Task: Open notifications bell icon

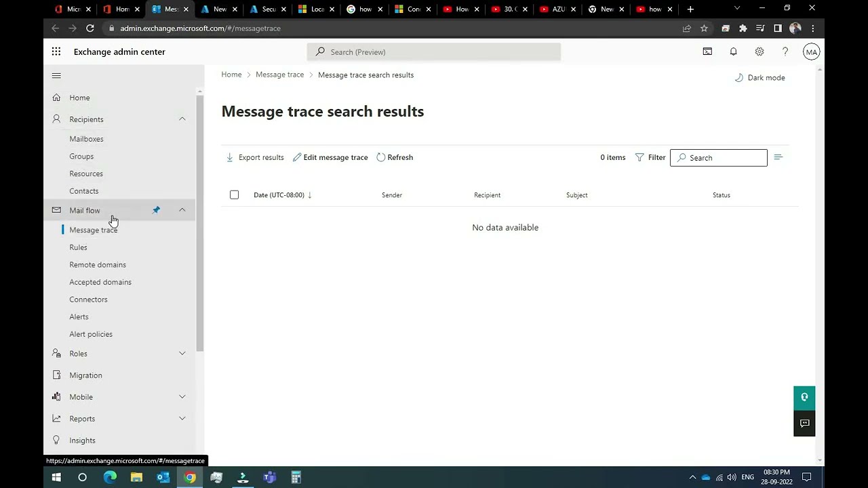Action: coord(733,52)
